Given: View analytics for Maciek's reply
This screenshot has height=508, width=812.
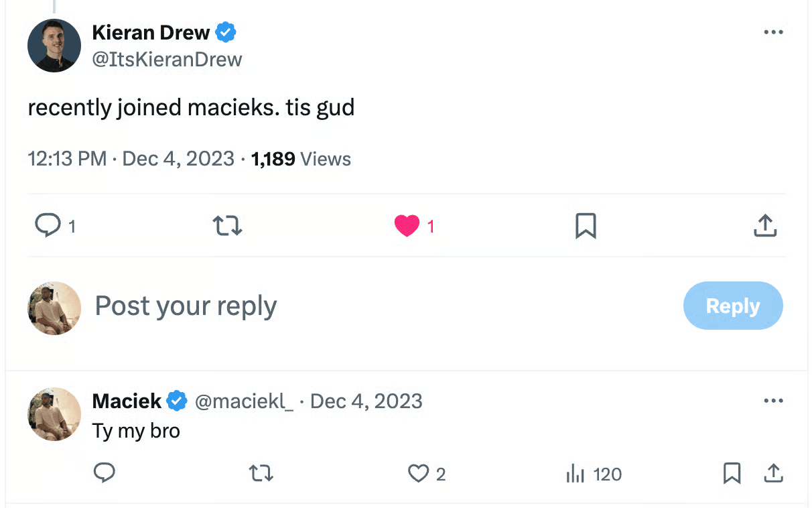Looking at the screenshot, I should (x=575, y=474).
